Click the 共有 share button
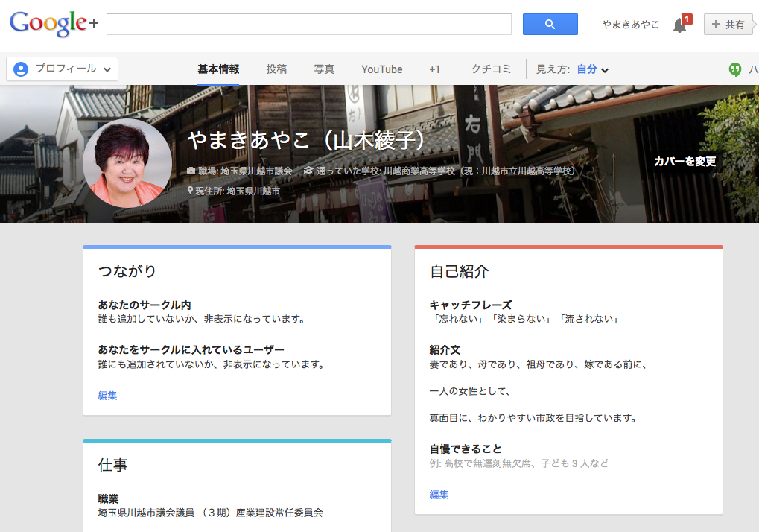The height and width of the screenshot is (532, 759). (728, 25)
